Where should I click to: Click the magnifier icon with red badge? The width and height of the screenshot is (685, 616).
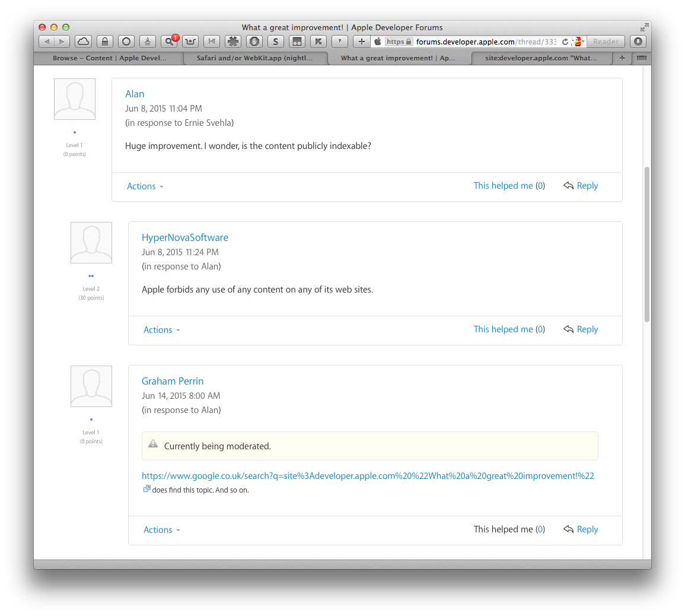[x=169, y=42]
